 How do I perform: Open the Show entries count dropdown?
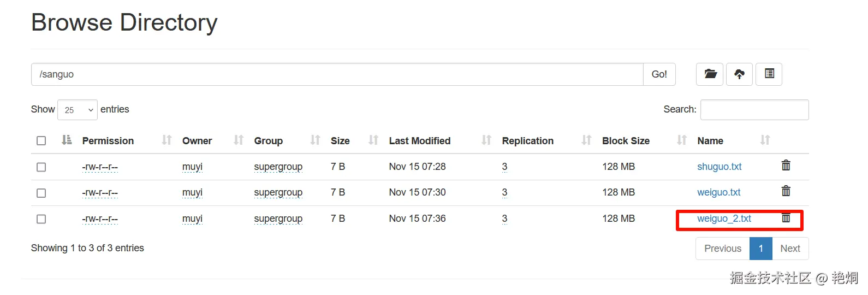coord(78,110)
